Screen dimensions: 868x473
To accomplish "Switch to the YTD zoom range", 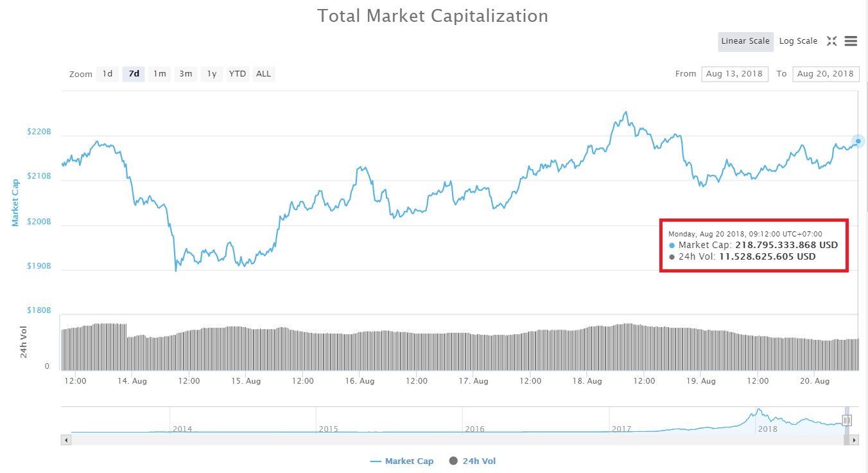I will [238, 73].
